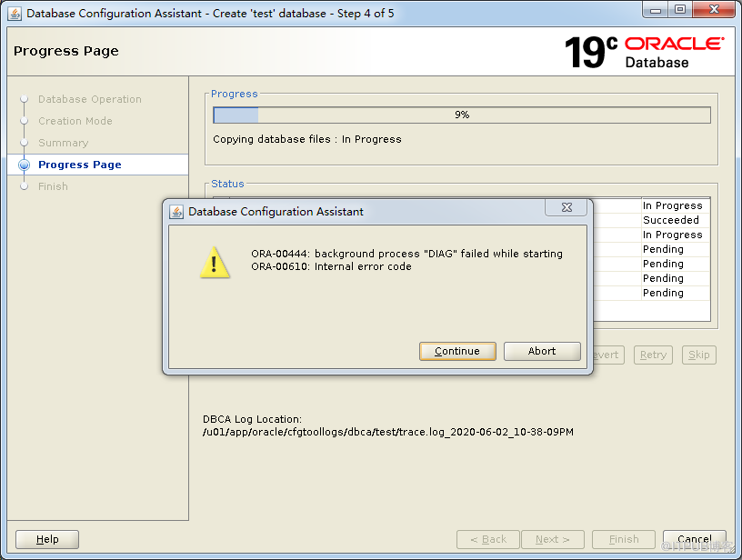Click the Skip button
The image size is (742, 560).
coord(698,355)
